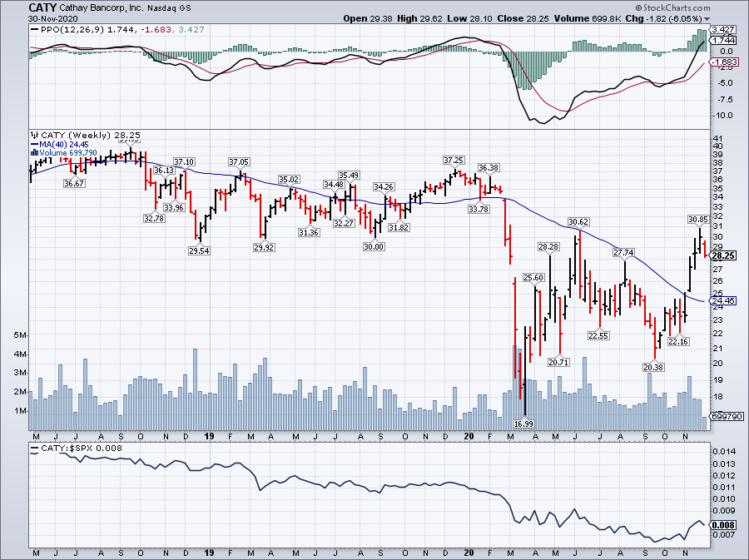
Task: Click the Volume 699,790 legend text
Action: (68, 153)
